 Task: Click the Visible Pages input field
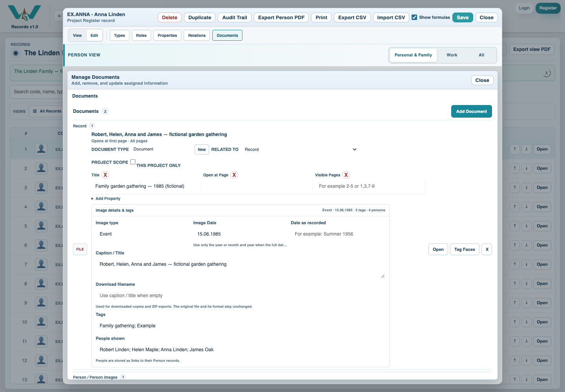(x=369, y=186)
